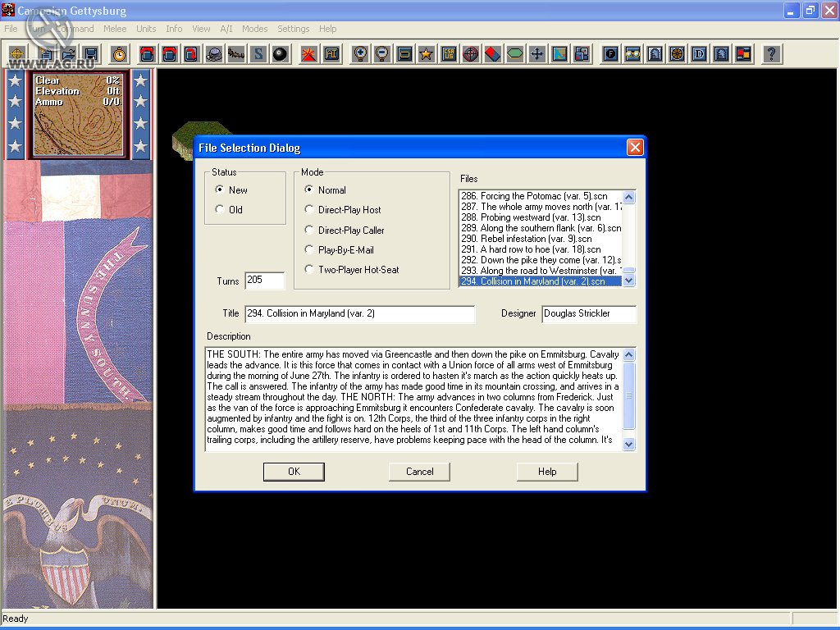The image size is (840, 630).
Task: Select the Old status radio button
Action: [x=220, y=209]
